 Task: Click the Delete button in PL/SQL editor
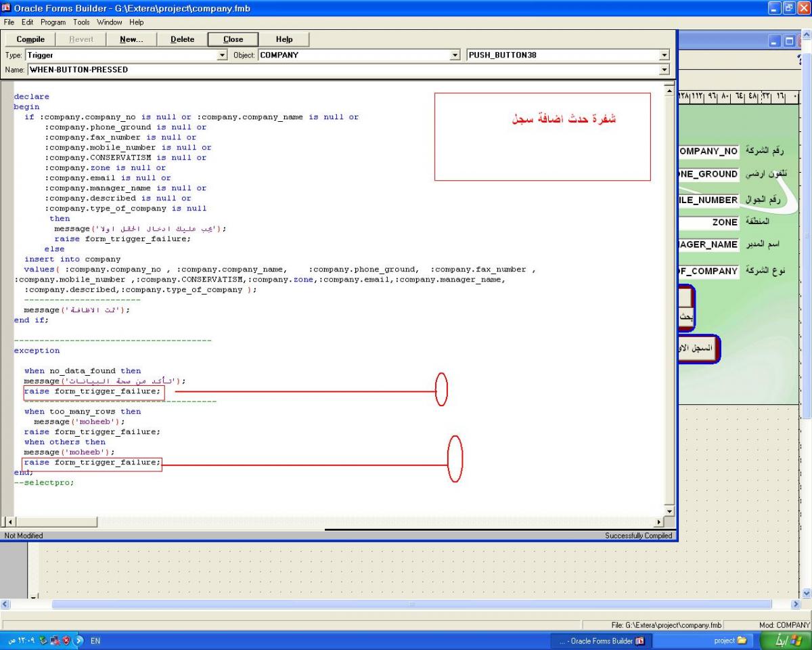pos(182,39)
